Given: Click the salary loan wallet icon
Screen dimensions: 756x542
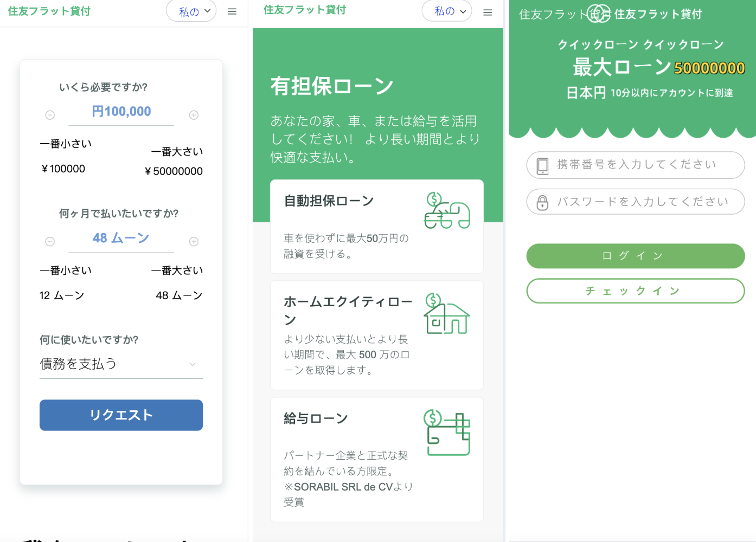Looking at the screenshot, I should click(x=447, y=433).
